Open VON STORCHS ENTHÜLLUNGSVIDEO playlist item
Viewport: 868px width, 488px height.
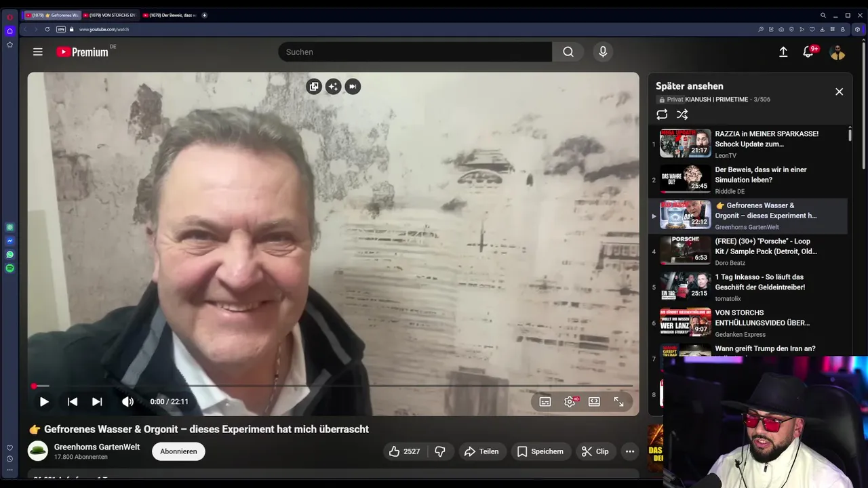point(748,323)
